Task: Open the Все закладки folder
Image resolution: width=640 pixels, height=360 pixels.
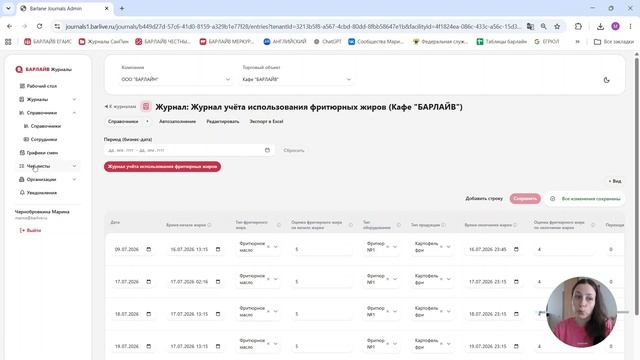Action: 613,42
